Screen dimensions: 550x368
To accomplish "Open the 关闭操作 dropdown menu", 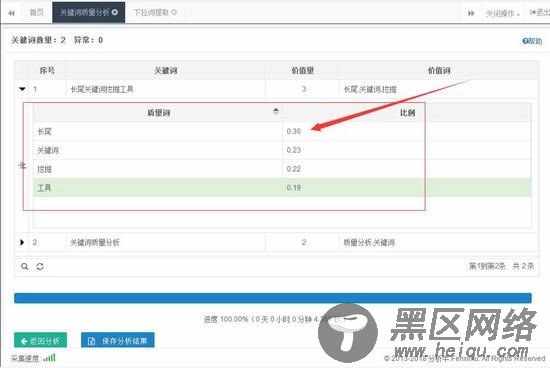I will (502, 14).
